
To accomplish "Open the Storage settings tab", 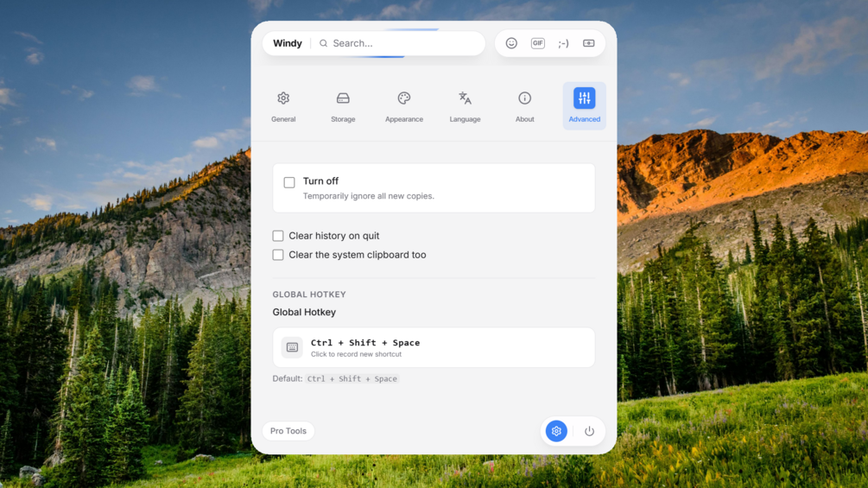I will tap(343, 106).
